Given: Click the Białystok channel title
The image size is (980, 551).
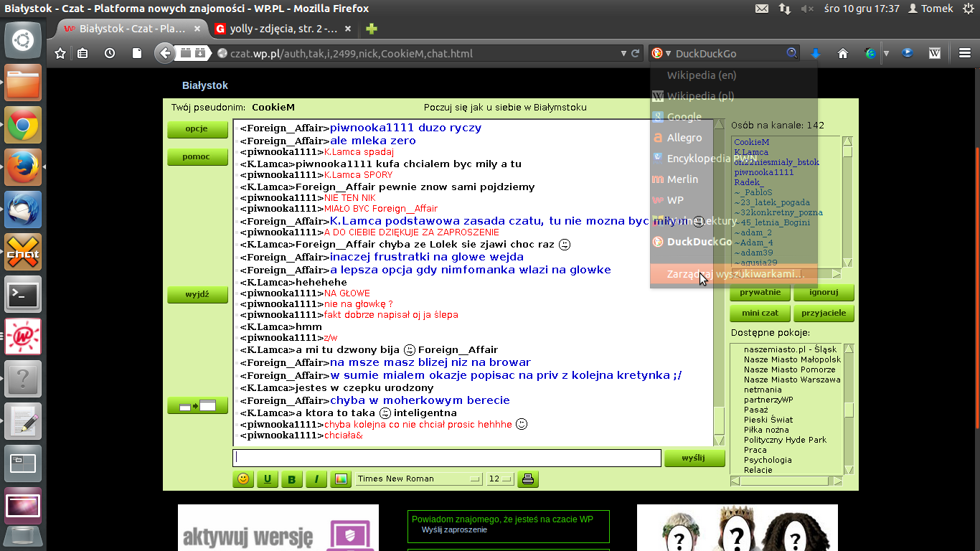Looking at the screenshot, I should coord(205,85).
